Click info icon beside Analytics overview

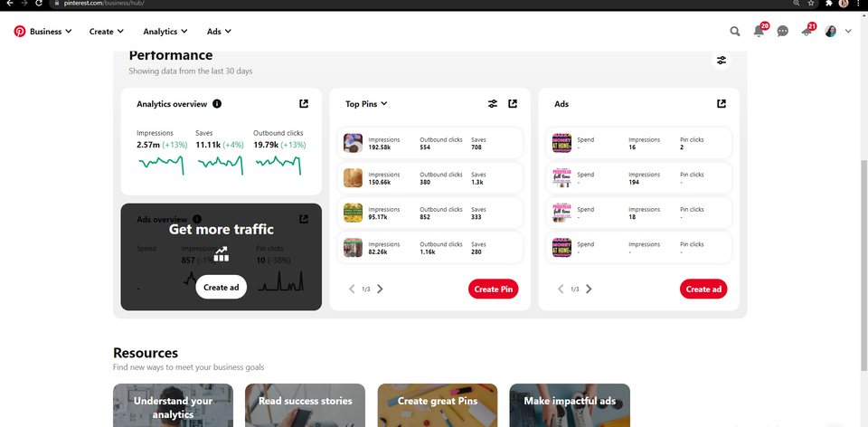(x=217, y=103)
